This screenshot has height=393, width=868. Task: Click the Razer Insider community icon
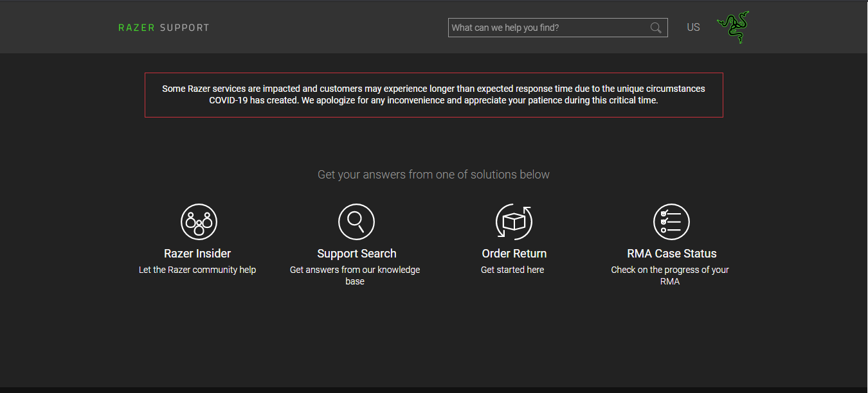click(199, 222)
